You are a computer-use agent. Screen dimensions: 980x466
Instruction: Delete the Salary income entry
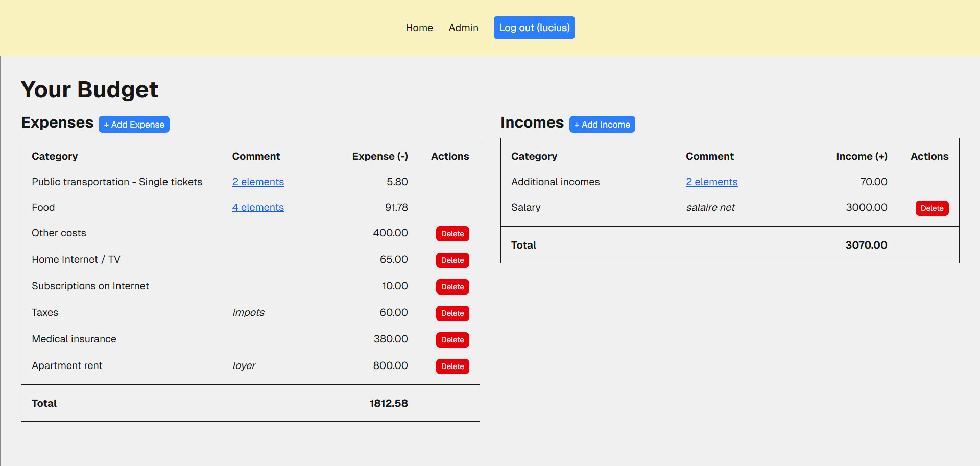[x=931, y=208]
